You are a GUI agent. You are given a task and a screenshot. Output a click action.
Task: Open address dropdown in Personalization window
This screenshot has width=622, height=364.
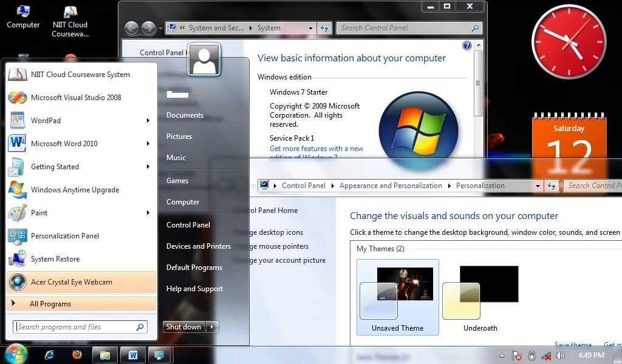pos(538,186)
